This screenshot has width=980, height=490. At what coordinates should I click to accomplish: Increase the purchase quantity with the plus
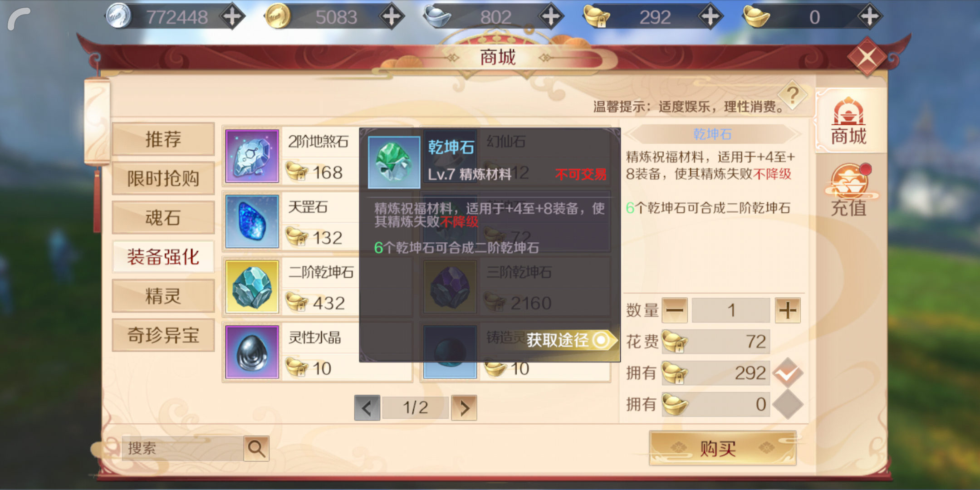click(x=788, y=310)
